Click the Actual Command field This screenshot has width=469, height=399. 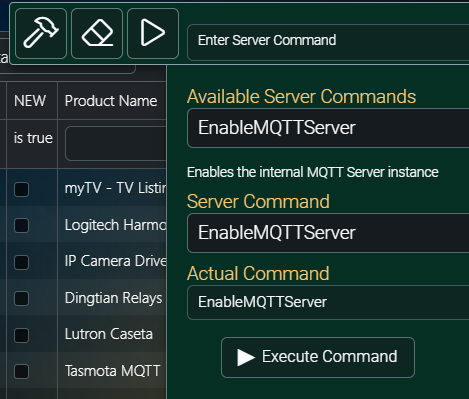(x=328, y=302)
